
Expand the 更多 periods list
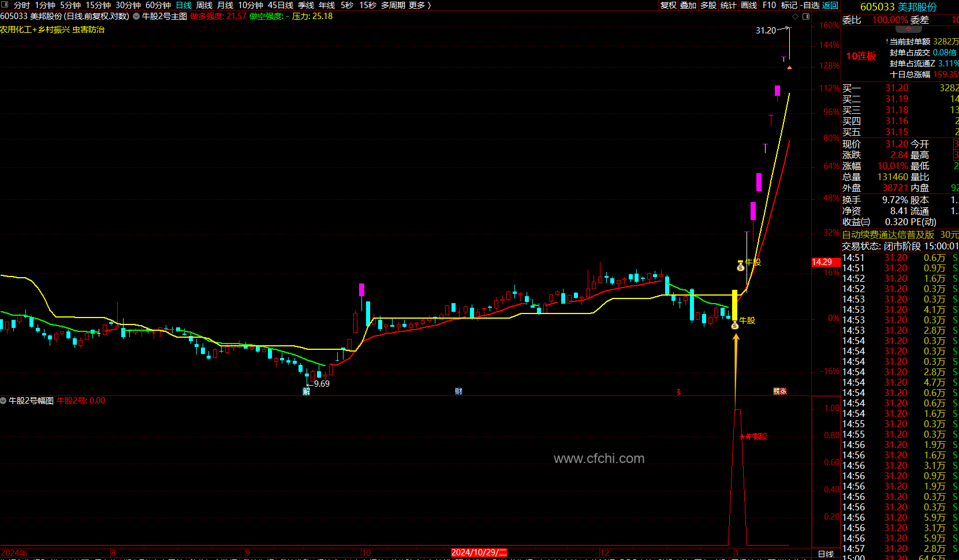[420, 5]
